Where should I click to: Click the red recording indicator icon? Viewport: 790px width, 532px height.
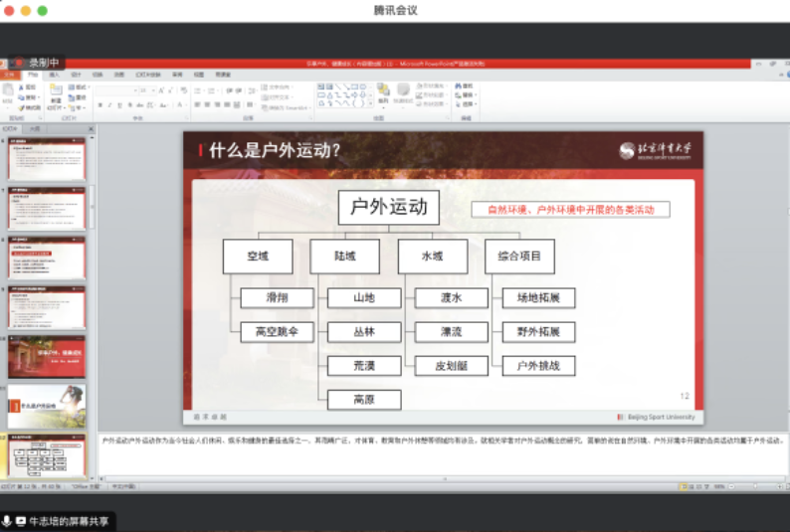(x=19, y=63)
